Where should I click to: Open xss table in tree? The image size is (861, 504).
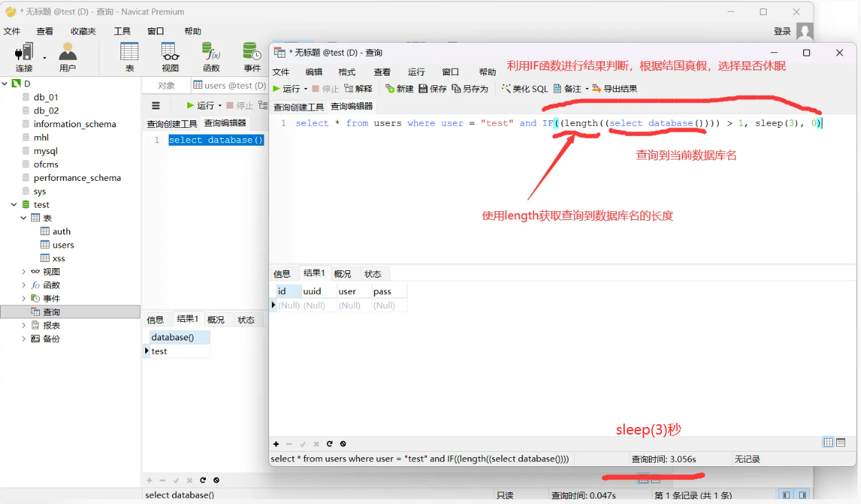59,258
